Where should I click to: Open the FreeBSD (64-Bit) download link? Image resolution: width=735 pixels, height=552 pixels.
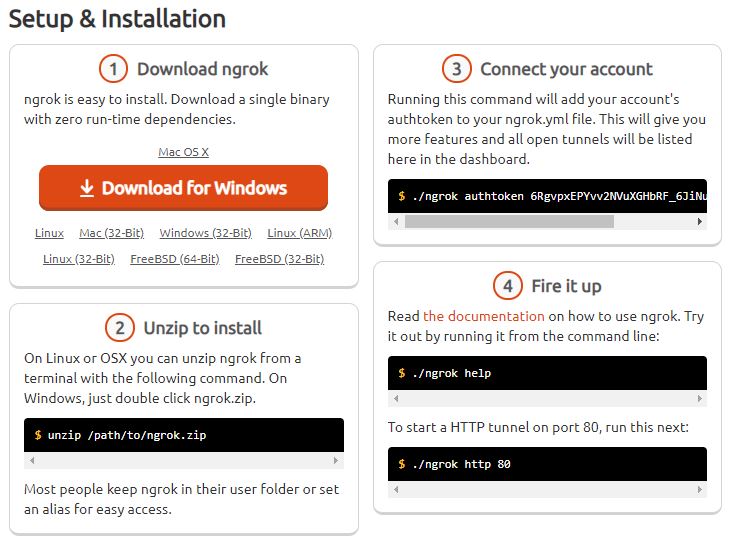175,259
